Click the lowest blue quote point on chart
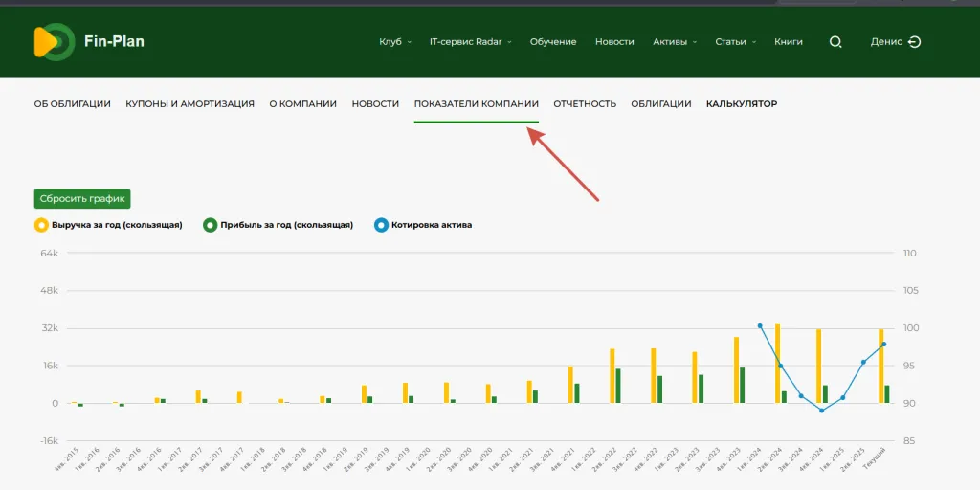 [x=822, y=411]
